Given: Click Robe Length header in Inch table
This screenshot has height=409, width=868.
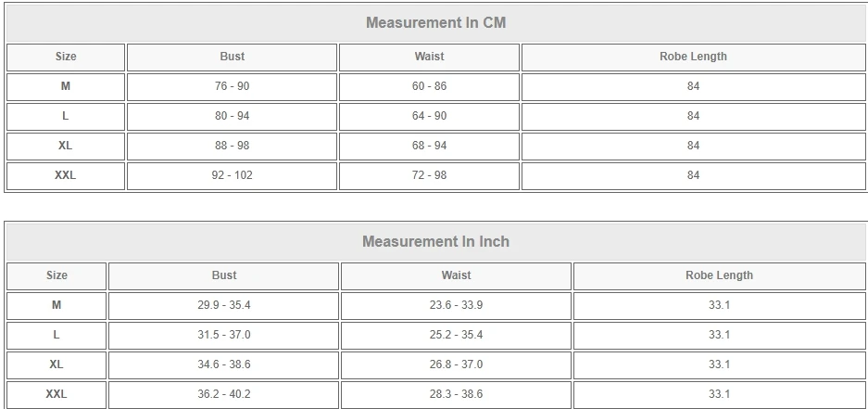Looking at the screenshot, I should click(x=719, y=275).
